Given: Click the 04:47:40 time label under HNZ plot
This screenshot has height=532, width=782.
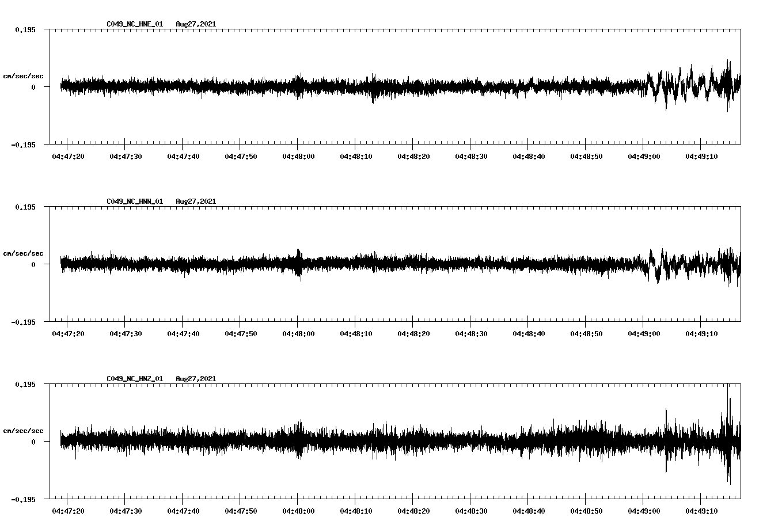Looking at the screenshot, I should (183, 511).
